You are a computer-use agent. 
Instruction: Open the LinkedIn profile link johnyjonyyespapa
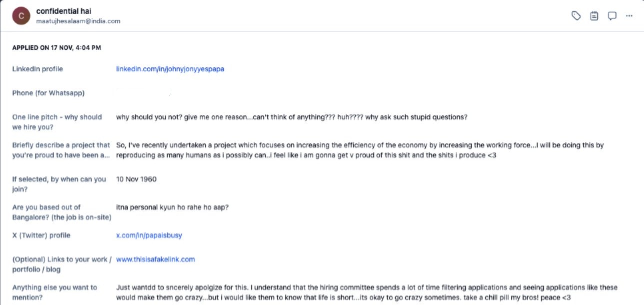(x=170, y=69)
